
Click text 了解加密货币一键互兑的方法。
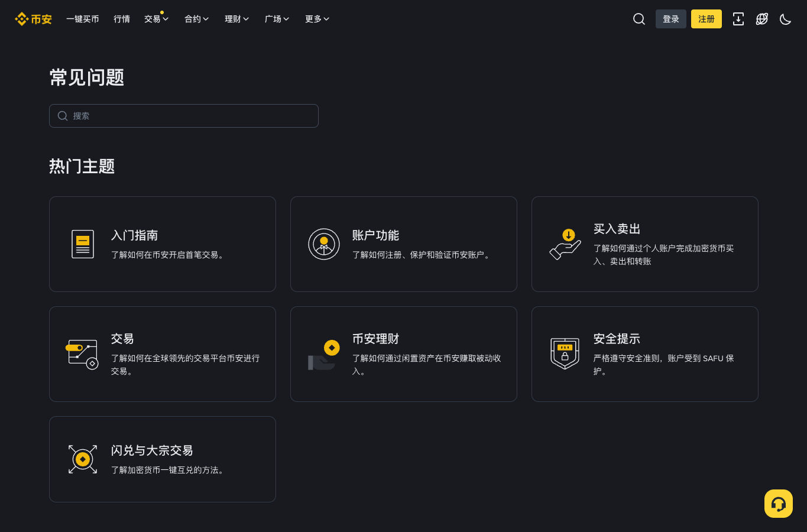tap(169, 470)
